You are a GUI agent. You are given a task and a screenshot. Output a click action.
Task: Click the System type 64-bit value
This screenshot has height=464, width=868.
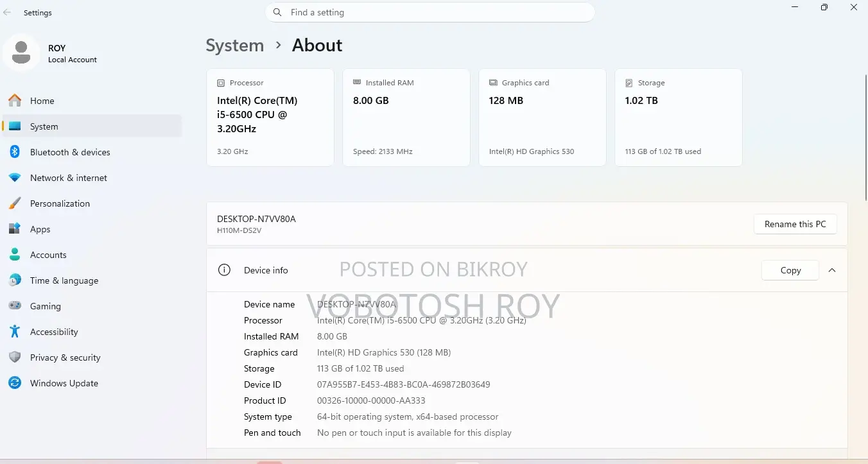408,417
